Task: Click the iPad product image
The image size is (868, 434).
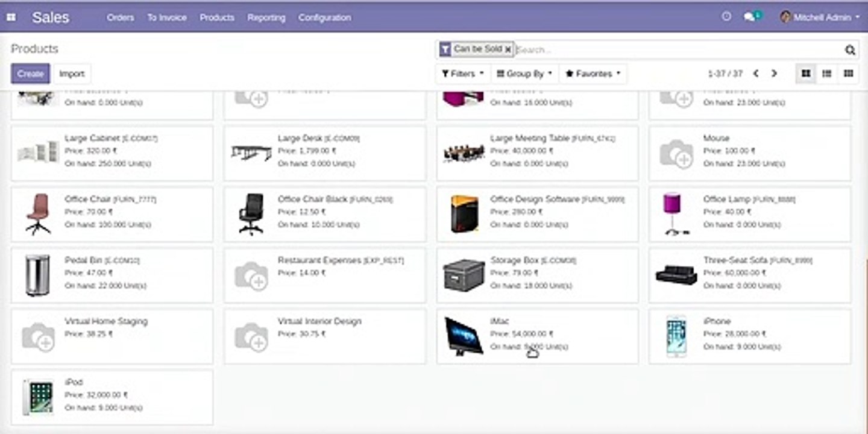Action: (x=37, y=397)
